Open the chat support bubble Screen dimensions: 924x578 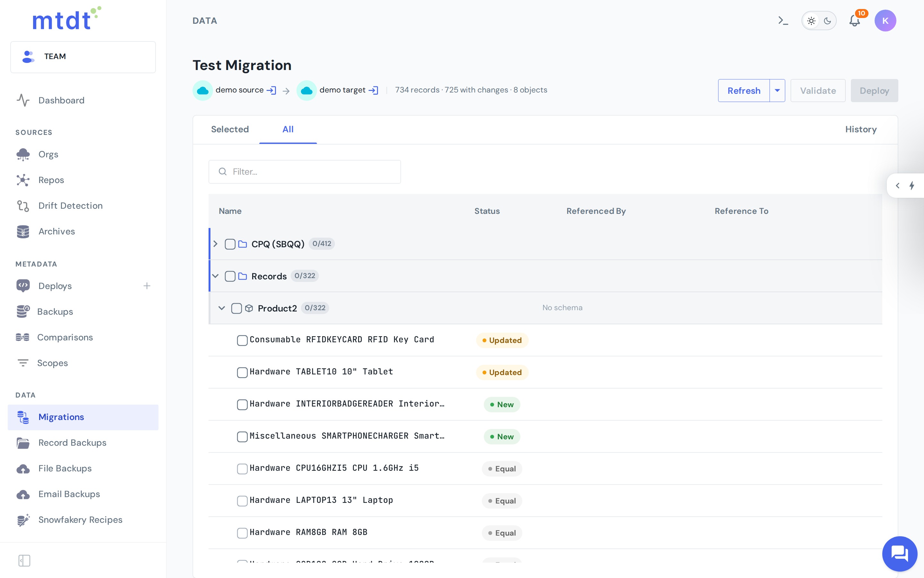tap(900, 554)
